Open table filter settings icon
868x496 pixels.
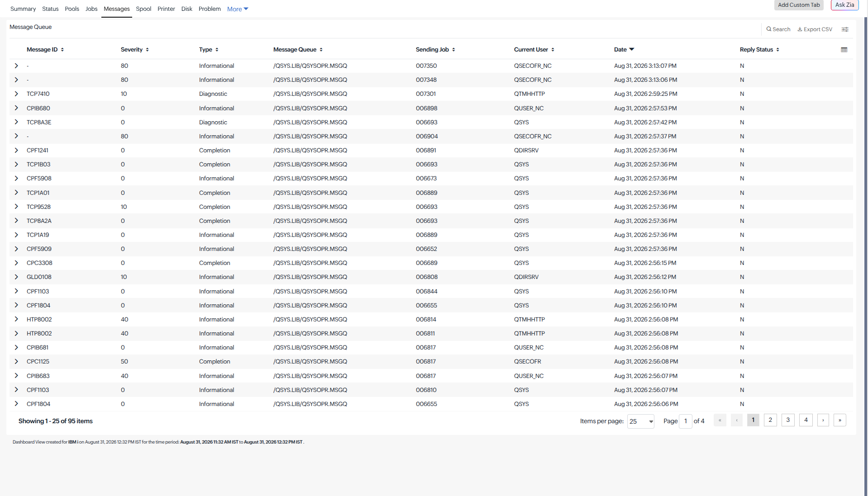[845, 29]
